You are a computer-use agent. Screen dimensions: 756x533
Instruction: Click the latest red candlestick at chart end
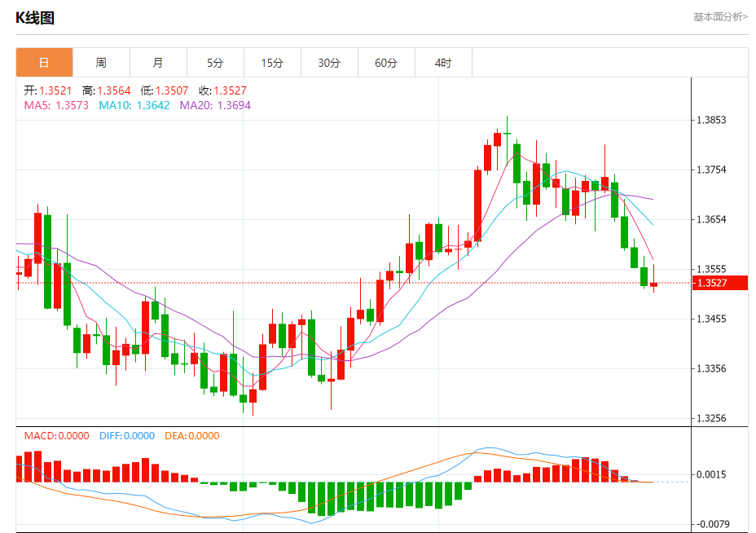tap(654, 284)
